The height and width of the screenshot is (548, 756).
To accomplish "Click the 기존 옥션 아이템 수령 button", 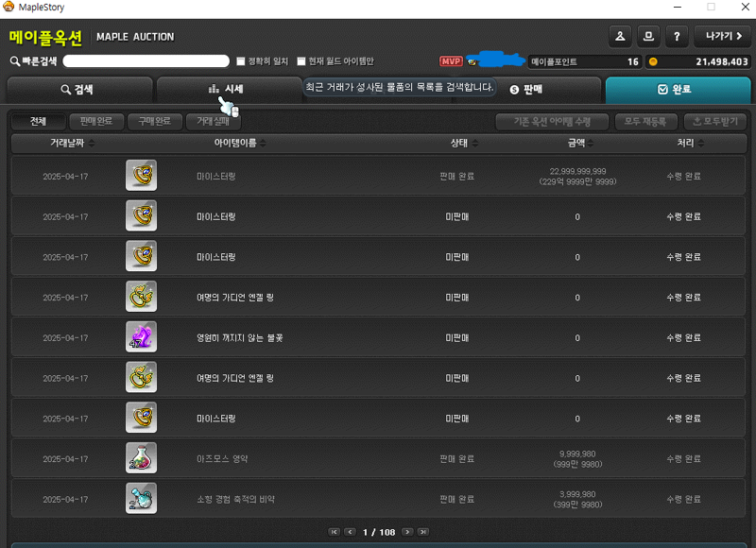I will point(552,122).
